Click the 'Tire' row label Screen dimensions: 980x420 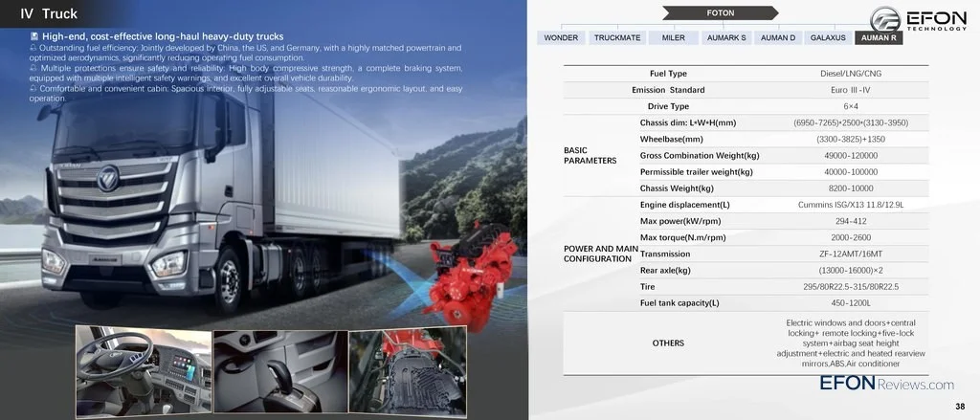click(x=648, y=287)
